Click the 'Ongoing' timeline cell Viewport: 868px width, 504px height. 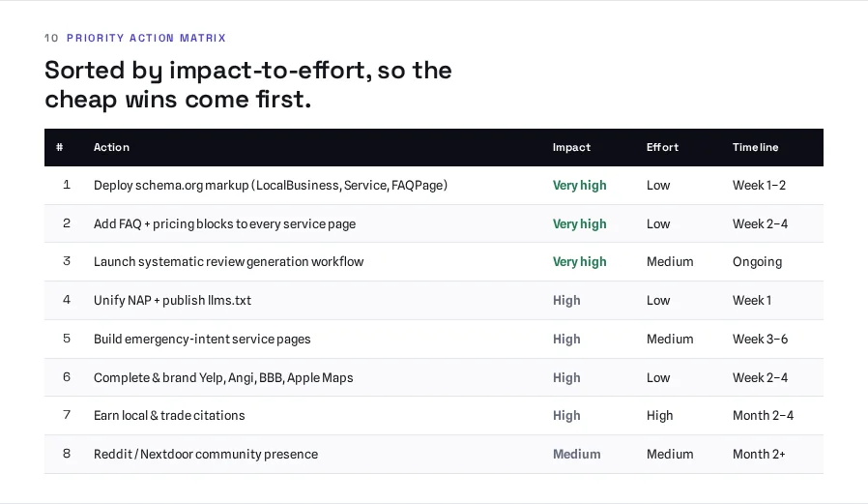point(757,262)
